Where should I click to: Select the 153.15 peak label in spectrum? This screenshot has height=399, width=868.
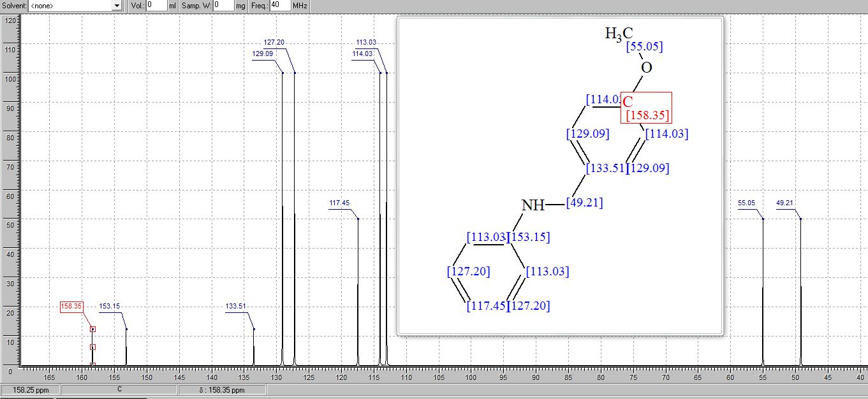[x=109, y=307]
